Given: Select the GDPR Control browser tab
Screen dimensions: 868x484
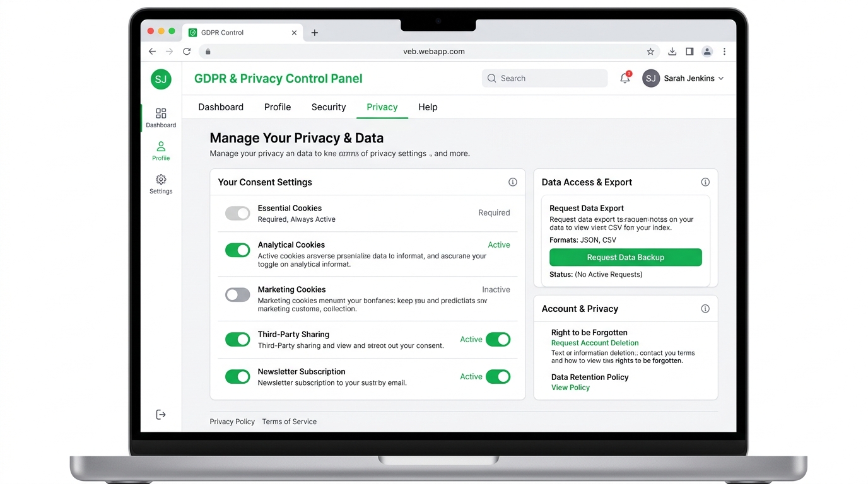Looking at the screenshot, I should 243,33.
